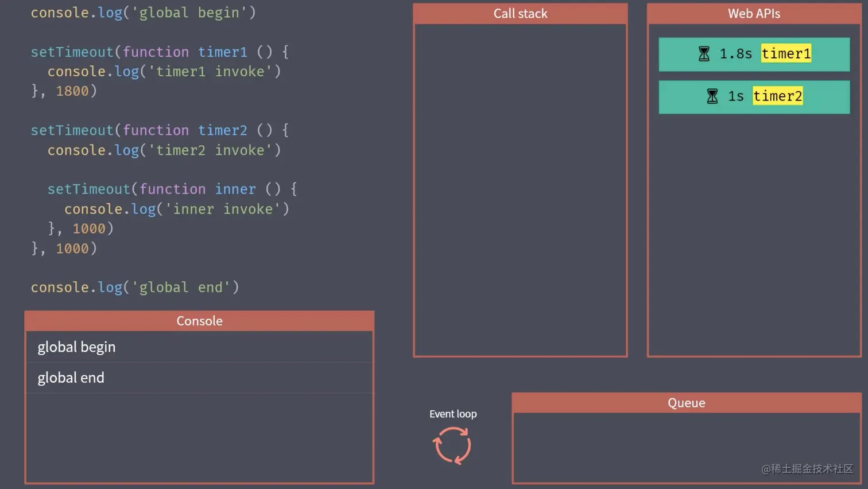Click the 1.8s countdown value
Viewport: 868px width, 489px height.
click(735, 54)
